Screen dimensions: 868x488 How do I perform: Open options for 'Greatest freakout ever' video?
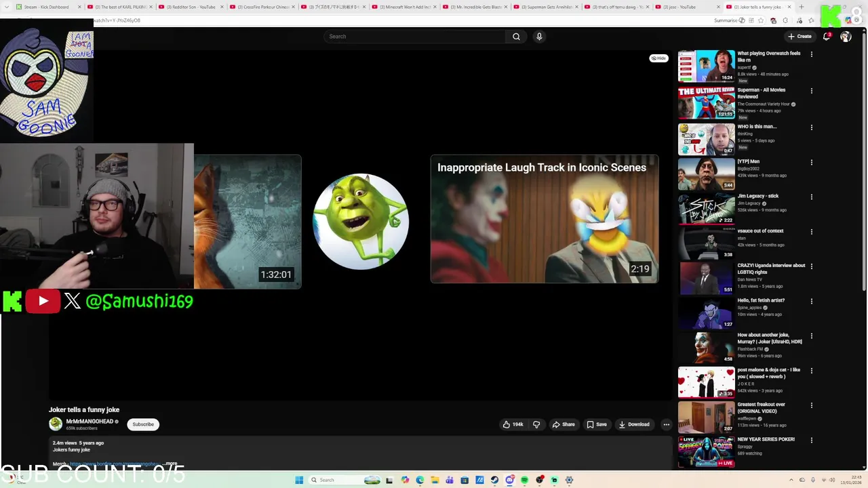pyautogui.click(x=811, y=405)
